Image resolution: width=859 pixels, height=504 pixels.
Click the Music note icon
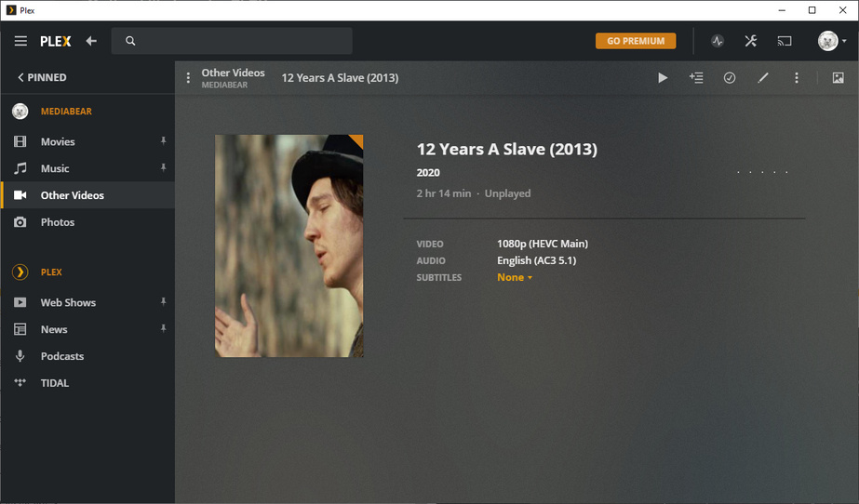tap(20, 168)
